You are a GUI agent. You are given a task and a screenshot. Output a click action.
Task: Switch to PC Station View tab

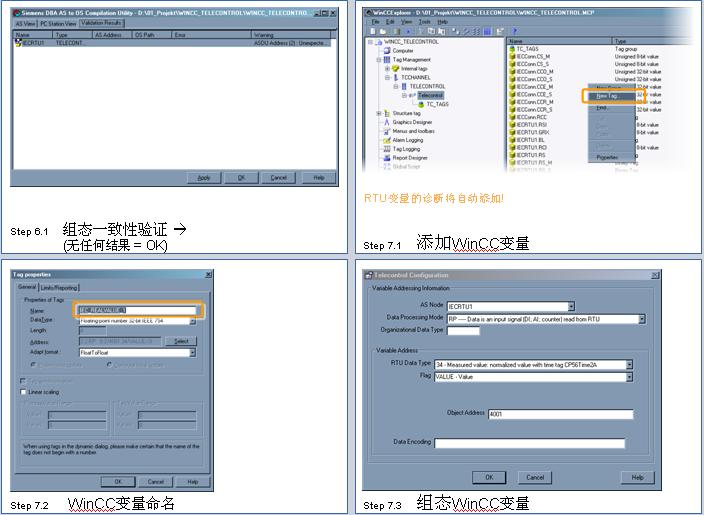click(58, 23)
